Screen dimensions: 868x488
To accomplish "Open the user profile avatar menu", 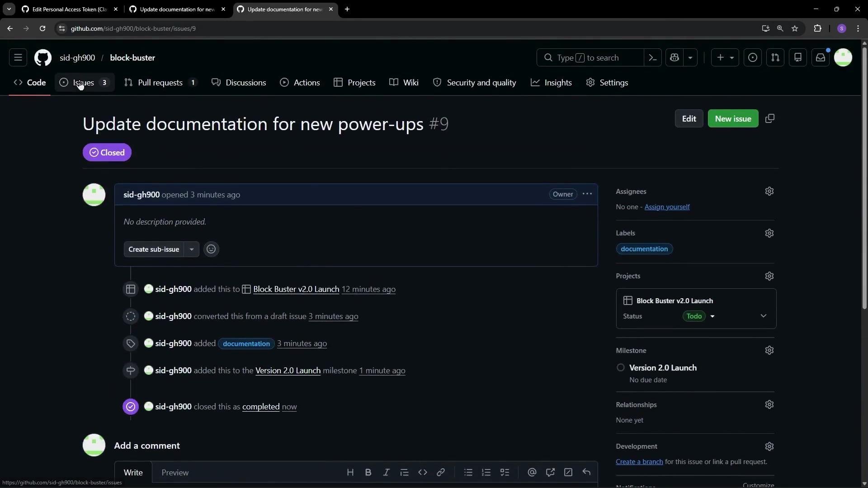I will point(843,57).
